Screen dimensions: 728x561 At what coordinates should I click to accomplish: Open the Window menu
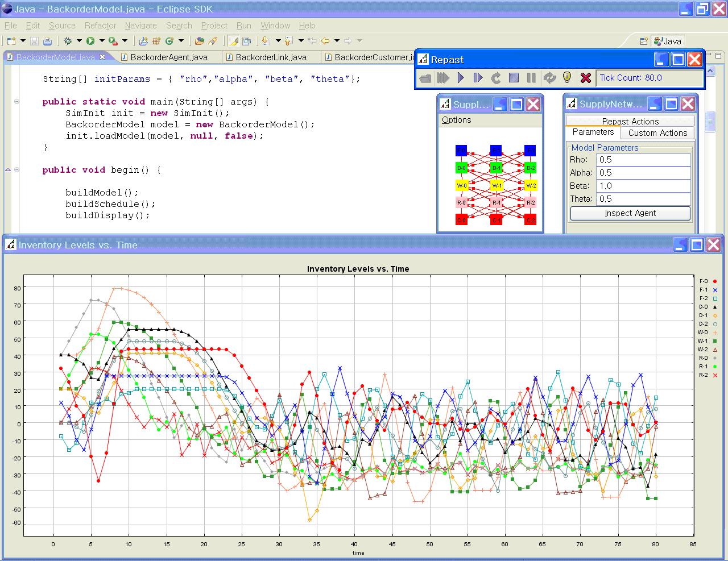point(275,26)
